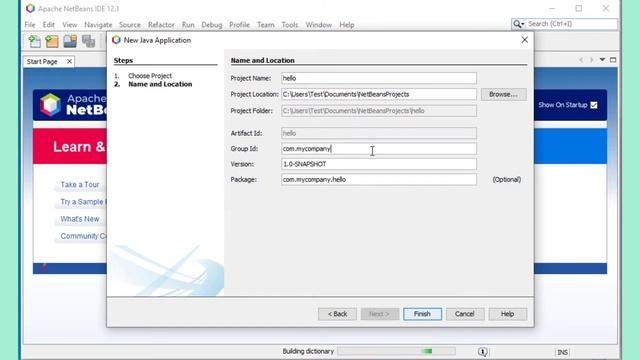Screen dimensions: 640x360
Task: Select the Start Page tab
Action: (x=42, y=62)
